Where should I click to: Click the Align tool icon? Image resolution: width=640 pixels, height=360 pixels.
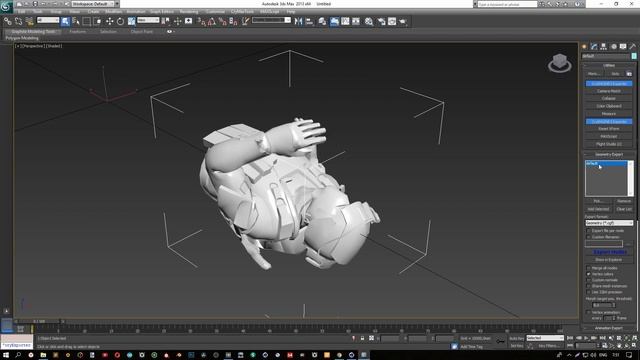309,21
